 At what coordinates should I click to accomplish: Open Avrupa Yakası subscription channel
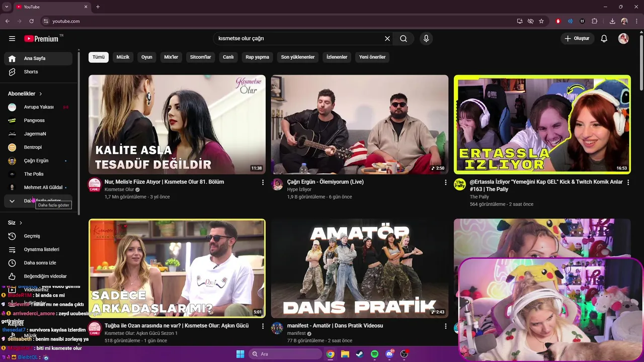coord(38,107)
